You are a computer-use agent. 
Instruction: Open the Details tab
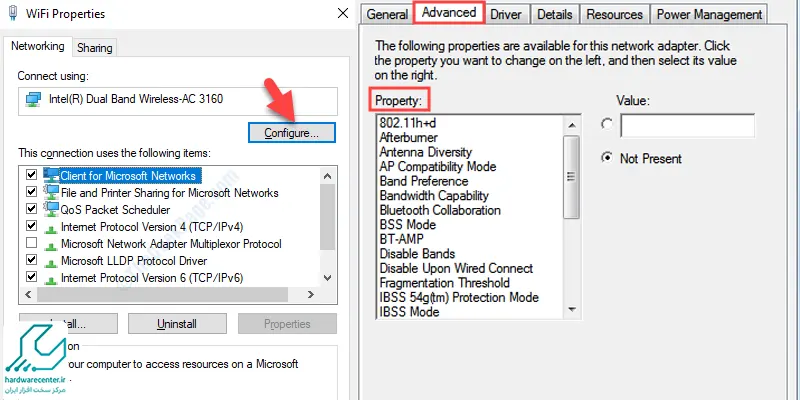[555, 14]
